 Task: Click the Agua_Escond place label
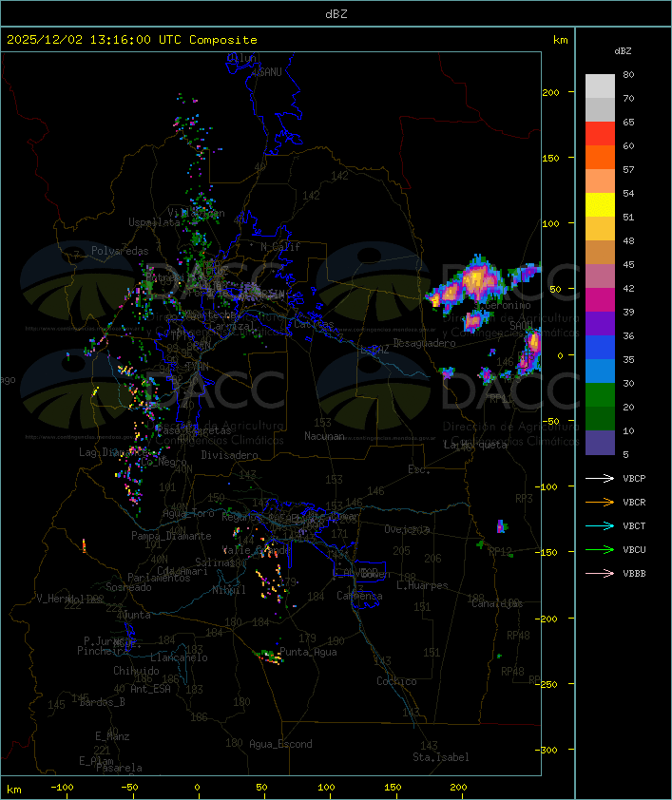click(x=280, y=744)
